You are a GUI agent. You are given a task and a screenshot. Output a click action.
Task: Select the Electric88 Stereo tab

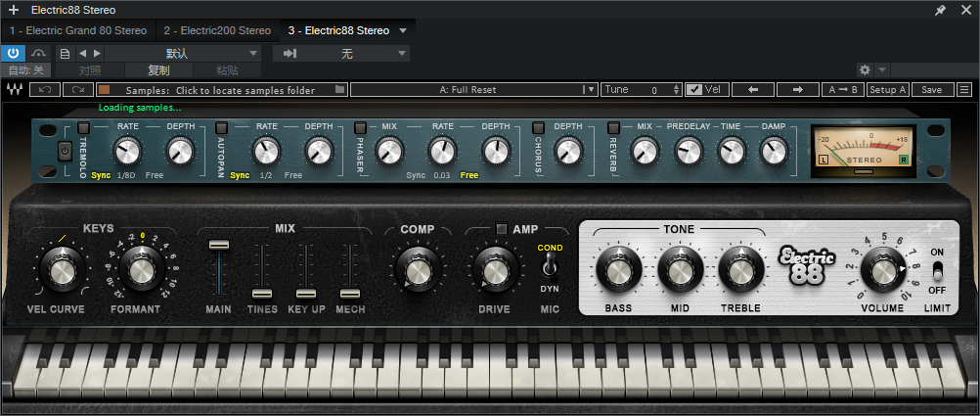[338, 30]
